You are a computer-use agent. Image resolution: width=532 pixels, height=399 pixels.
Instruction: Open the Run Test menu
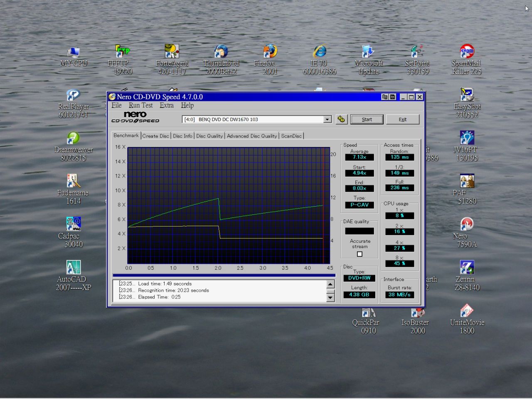(x=140, y=106)
